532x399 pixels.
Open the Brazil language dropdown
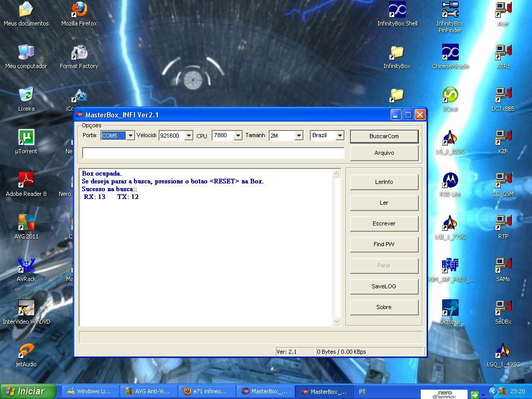(340, 136)
